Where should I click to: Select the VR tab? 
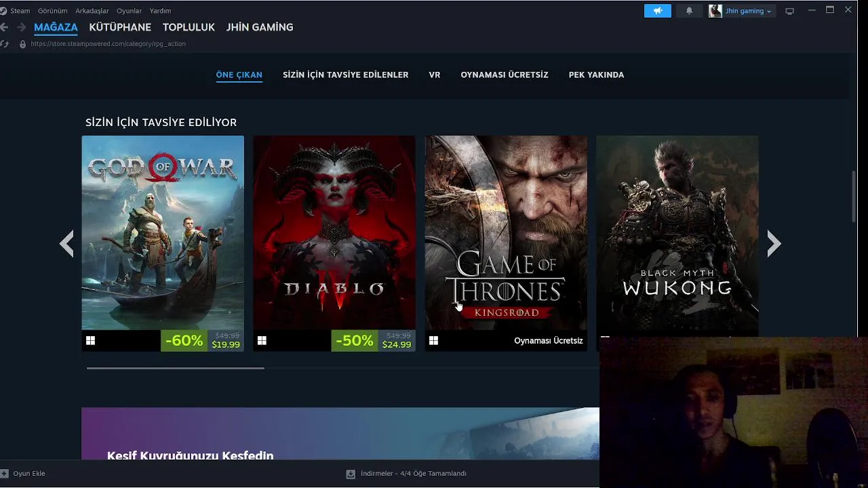tap(435, 75)
